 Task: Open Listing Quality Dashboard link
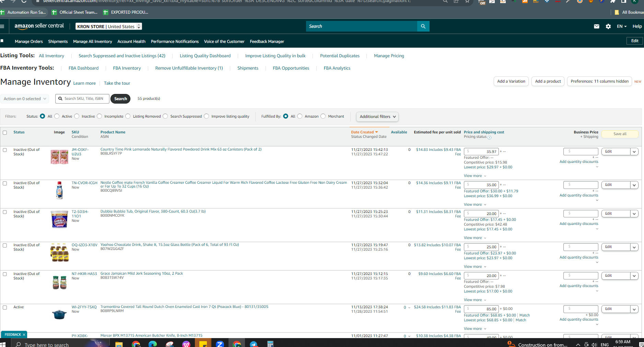pyautogui.click(x=205, y=56)
